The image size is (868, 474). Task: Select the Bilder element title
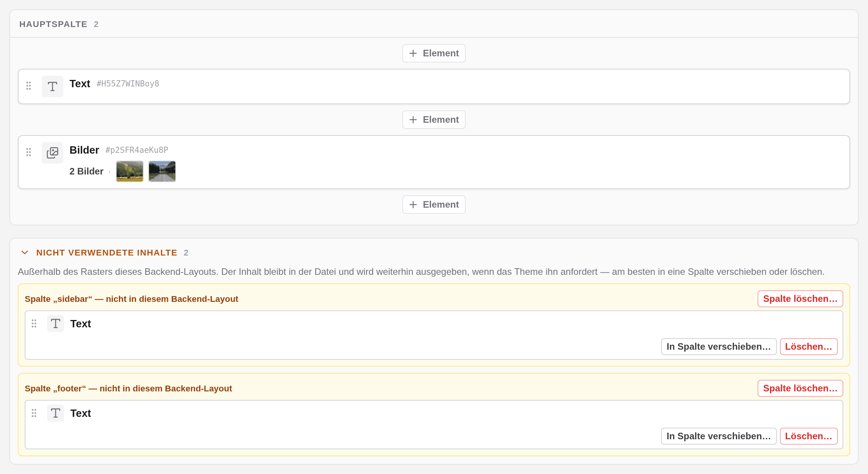[x=84, y=150]
